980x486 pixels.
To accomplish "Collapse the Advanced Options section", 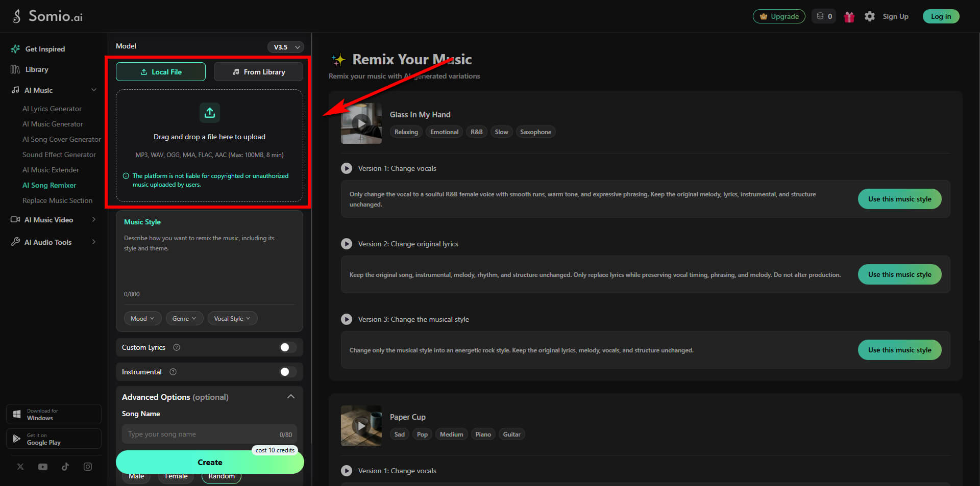I will 291,397.
